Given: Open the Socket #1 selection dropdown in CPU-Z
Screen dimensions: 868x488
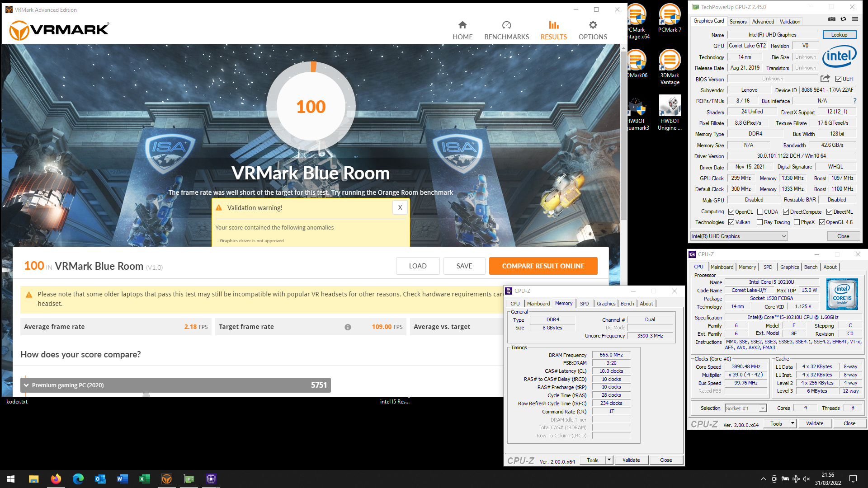Looking at the screenshot, I should [x=745, y=408].
